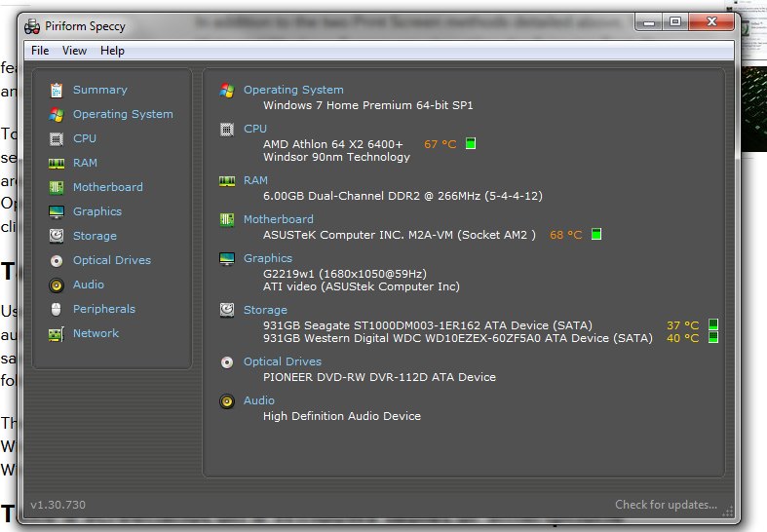Click the Audio speaker icon in summary pane
Screen dimensions: 767x532
point(227,401)
